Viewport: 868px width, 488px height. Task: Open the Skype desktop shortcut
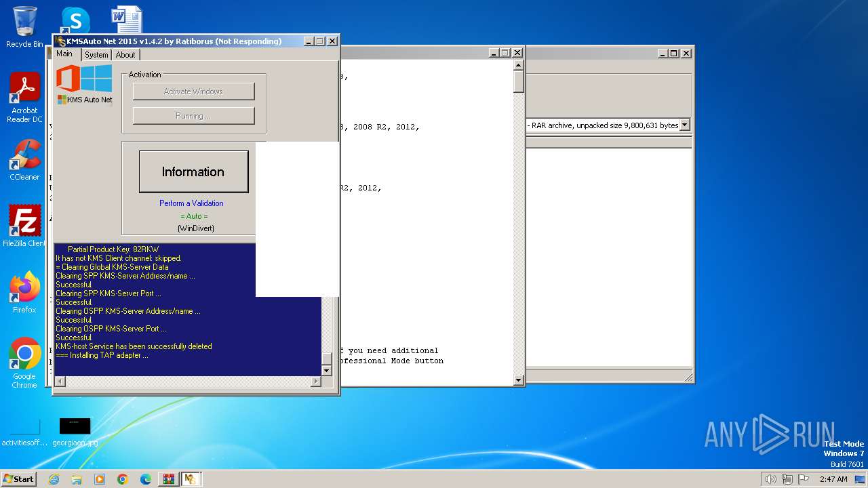click(75, 20)
